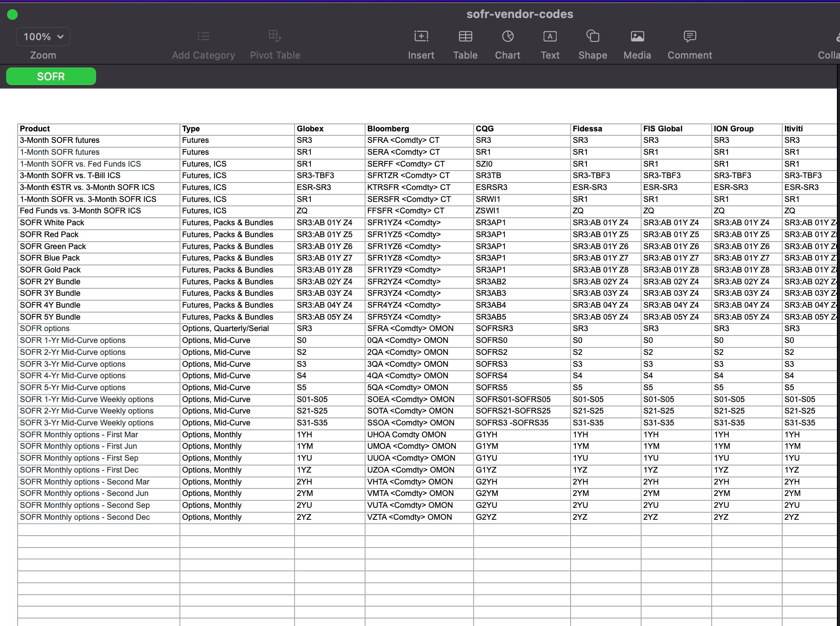
Task: Select Globex cell 'SR3:AB 03Y Z4'
Action: pyautogui.click(x=330, y=293)
